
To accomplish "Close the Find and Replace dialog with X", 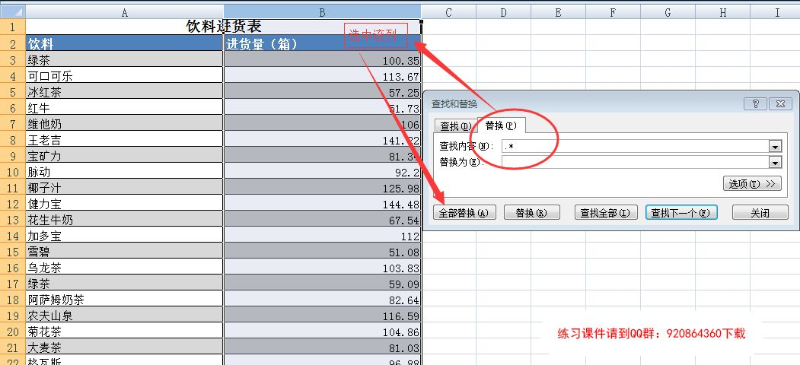I will (x=780, y=104).
